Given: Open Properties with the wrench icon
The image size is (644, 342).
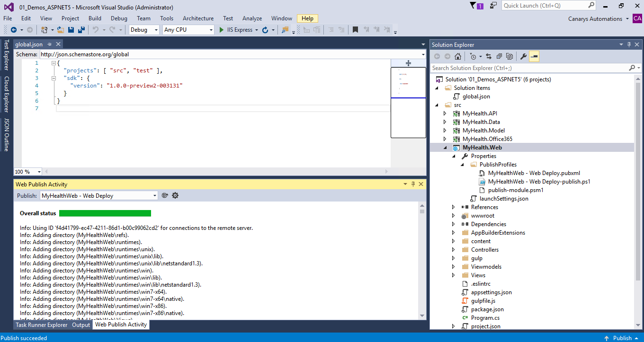Looking at the screenshot, I should (x=523, y=56).
